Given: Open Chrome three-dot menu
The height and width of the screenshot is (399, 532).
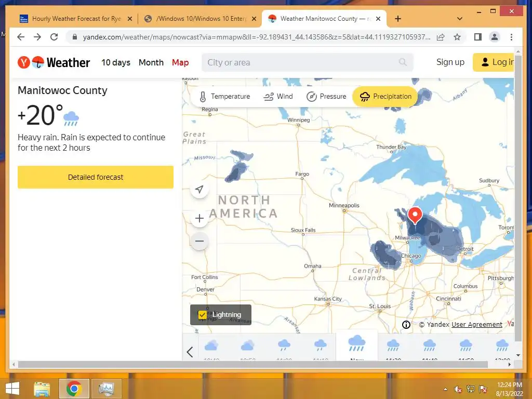Looking at the screenshot, I should coord(511,37).
